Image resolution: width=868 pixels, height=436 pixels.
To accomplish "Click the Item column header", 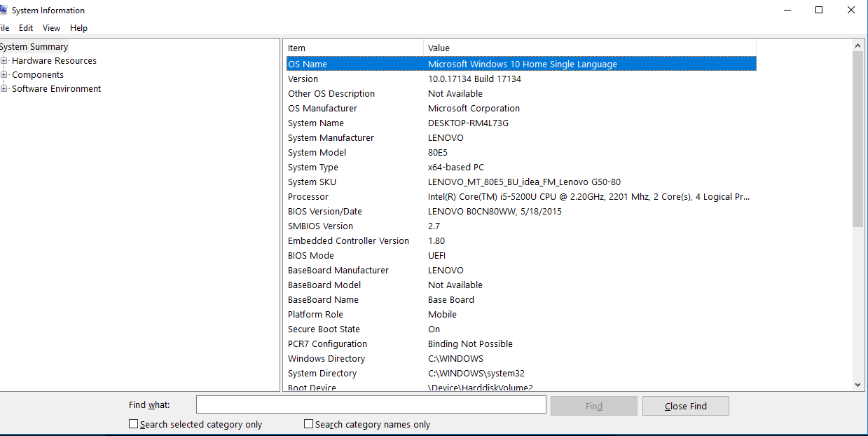I will click(354, 48).
